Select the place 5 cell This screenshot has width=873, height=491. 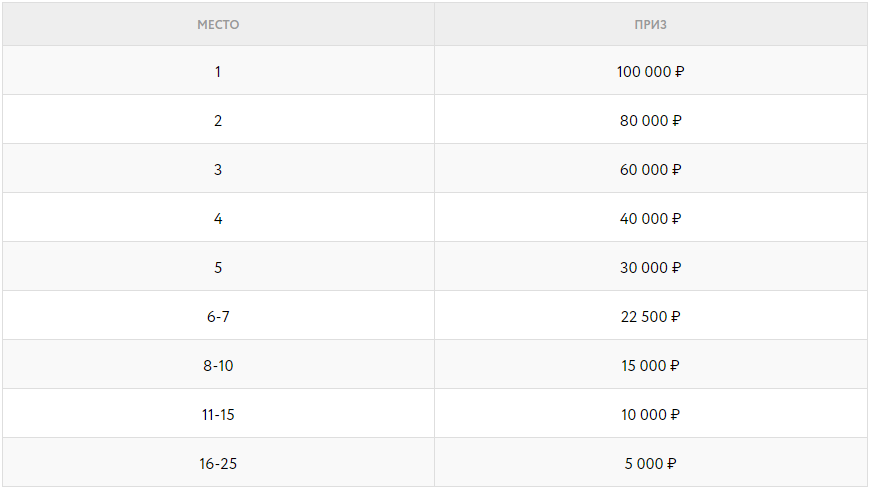click(x=218, y=268)
